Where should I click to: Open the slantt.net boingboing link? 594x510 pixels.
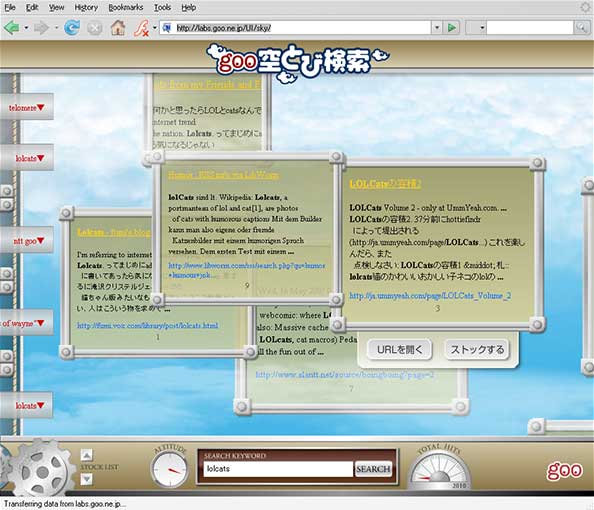[x=345, y=375]
